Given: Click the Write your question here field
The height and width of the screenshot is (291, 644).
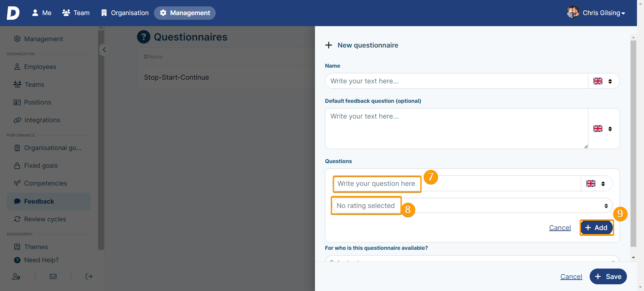Looking at the screenshot, I should coord(457,184).
